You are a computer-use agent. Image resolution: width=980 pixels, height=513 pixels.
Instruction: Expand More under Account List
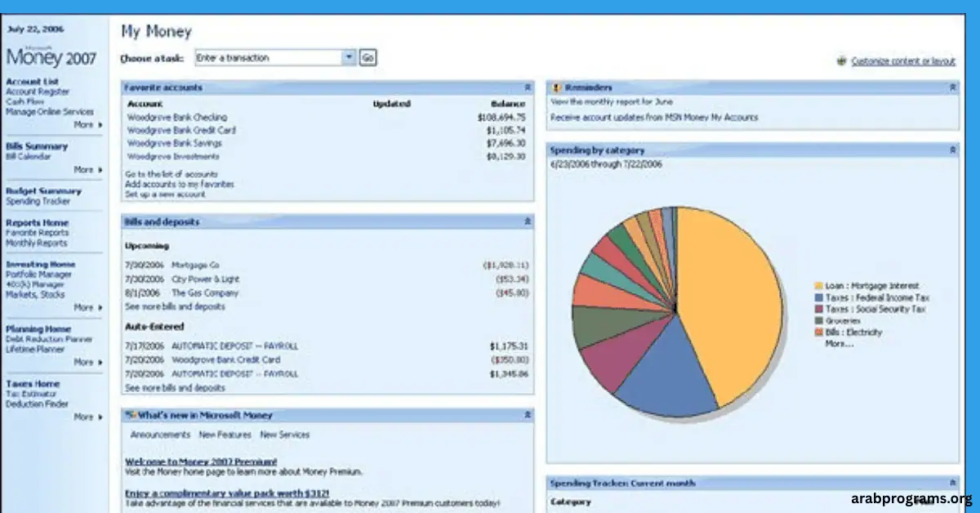88,125
